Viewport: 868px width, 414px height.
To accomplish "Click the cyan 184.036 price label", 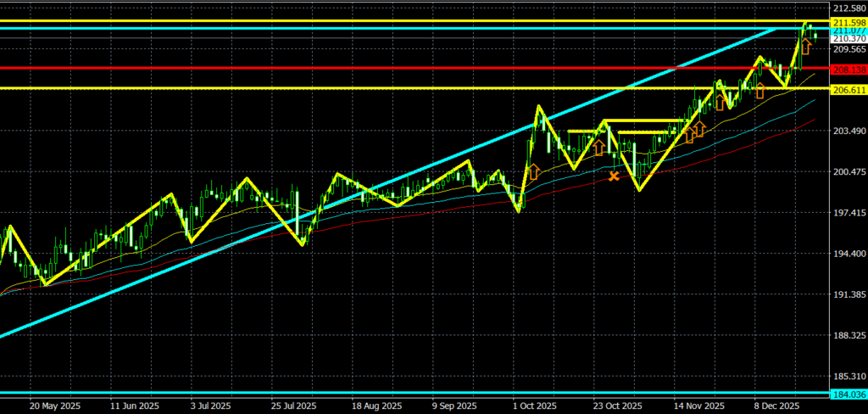I will click(x=849, y=394).
